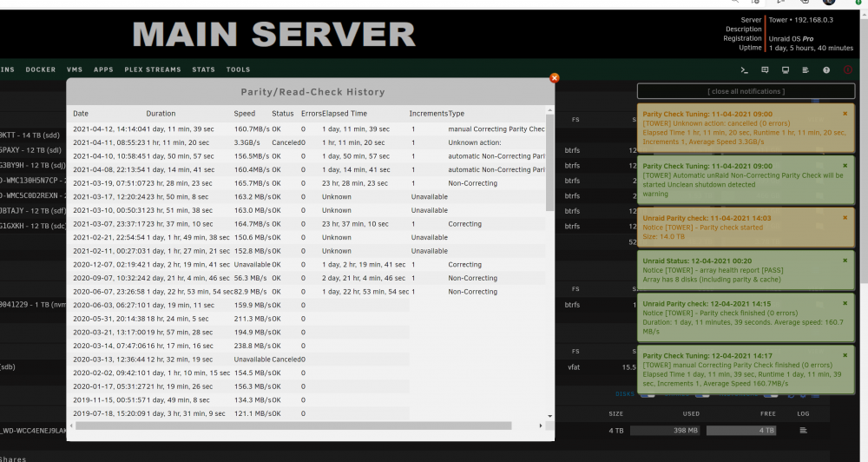
Task: Click the help question mark icon
Action: coord(826,69)
